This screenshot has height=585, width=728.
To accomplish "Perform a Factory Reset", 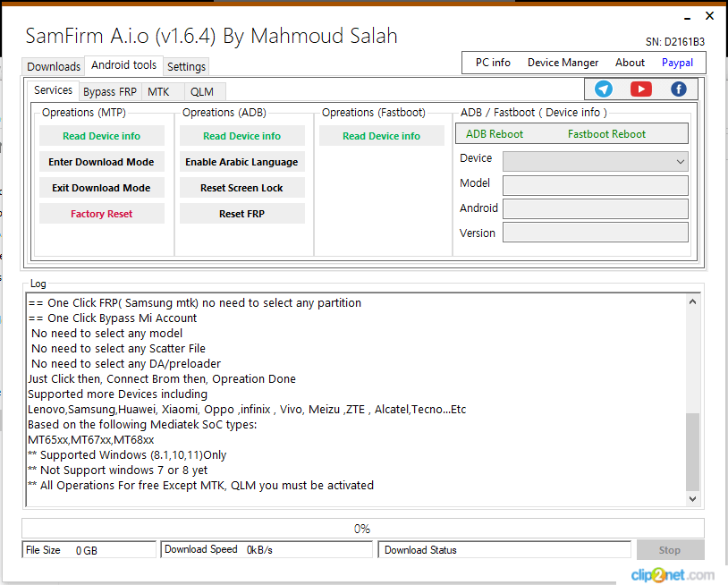I will pos(101,213).
